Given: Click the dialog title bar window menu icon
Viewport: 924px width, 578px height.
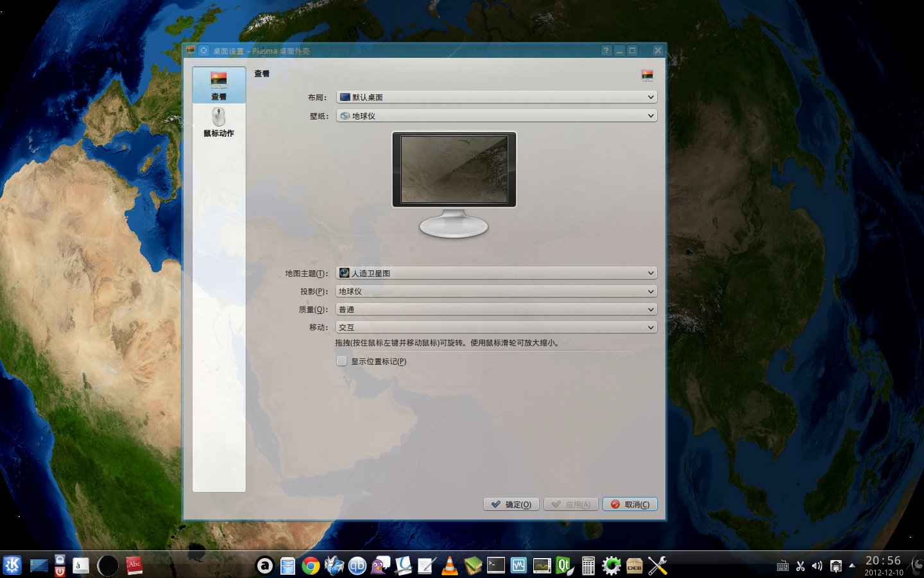Looking at the screenshot, I should (x=191, y=50).
